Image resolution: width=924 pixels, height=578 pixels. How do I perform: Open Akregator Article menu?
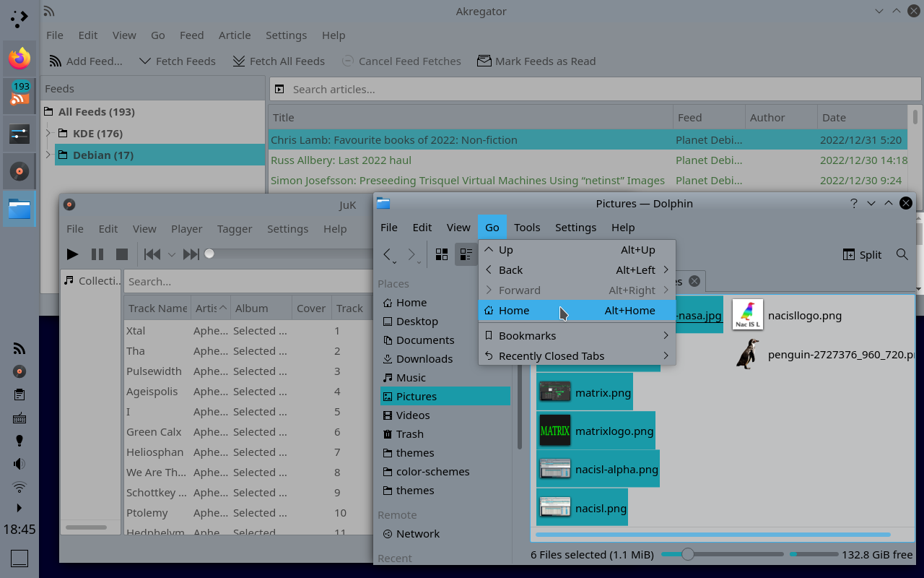[x=235, y=35]
